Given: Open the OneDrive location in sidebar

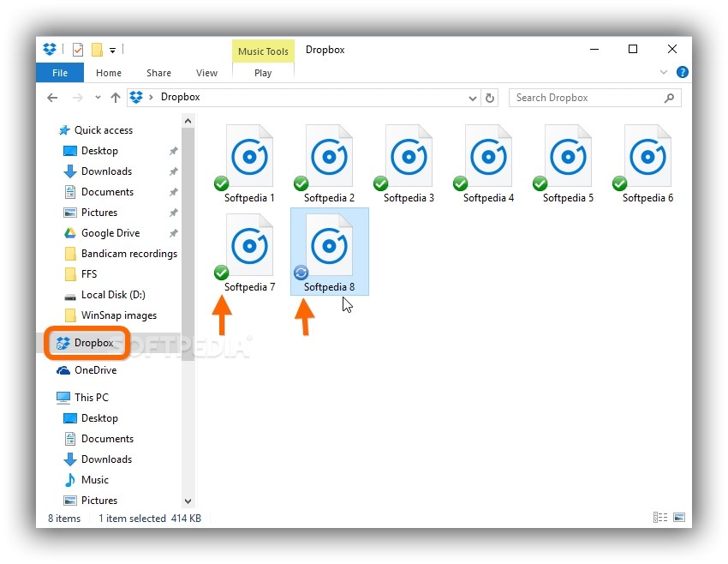Looking at the screenshot, I should click(96, 370).
